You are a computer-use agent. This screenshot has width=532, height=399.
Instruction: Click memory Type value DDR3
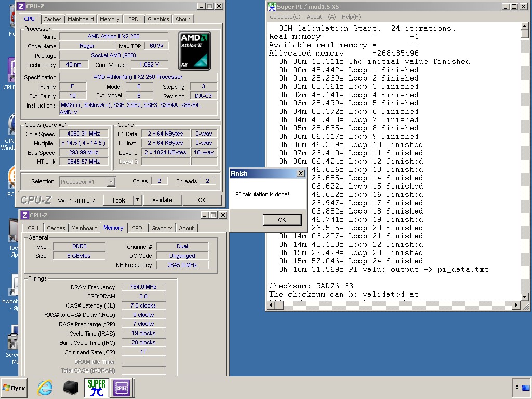click(x=79, y=246)
